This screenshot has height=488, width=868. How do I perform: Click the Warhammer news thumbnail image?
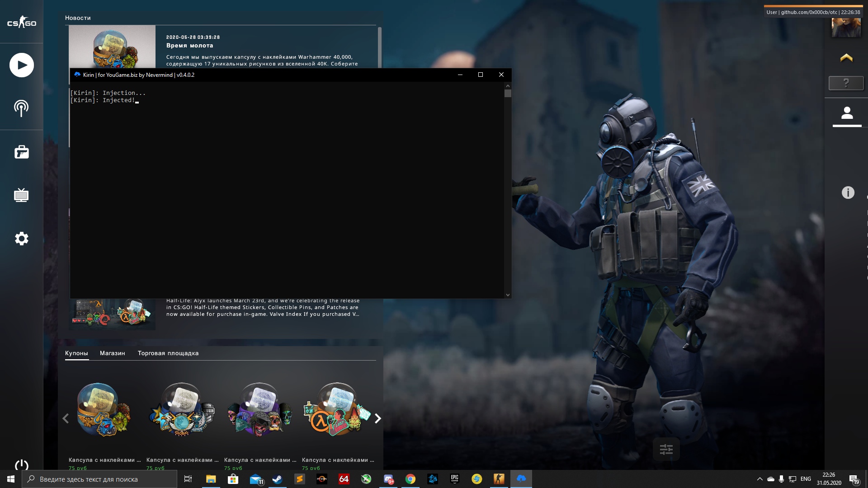(112, 47)
